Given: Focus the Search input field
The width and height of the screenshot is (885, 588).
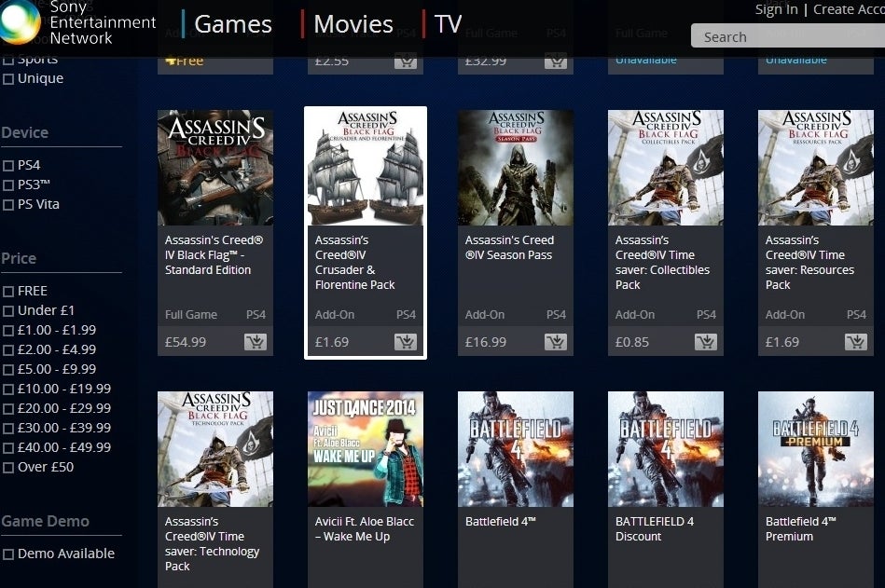Looking at the screenshot, I should (788, 36).
